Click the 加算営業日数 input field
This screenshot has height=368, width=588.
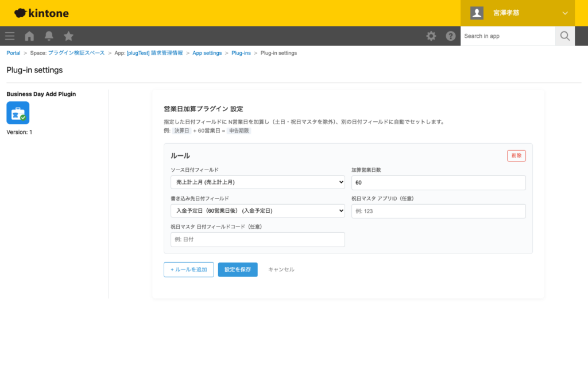click(438, 182)
